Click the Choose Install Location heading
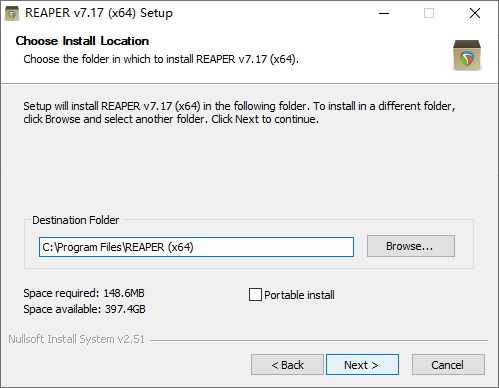Screen dimensions: 499x388 [x=82, y=41]
